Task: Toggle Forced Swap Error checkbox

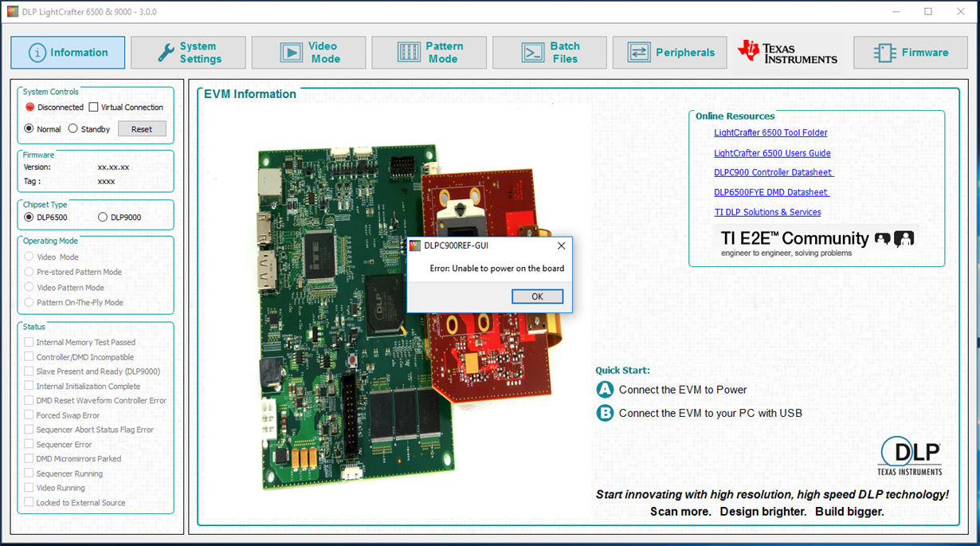Action: click(29, 415)
